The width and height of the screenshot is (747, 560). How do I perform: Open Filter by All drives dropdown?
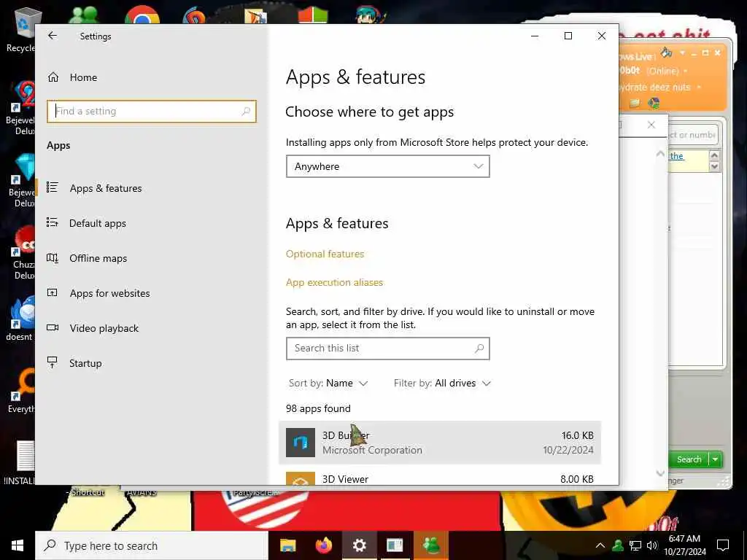(442, 383)
